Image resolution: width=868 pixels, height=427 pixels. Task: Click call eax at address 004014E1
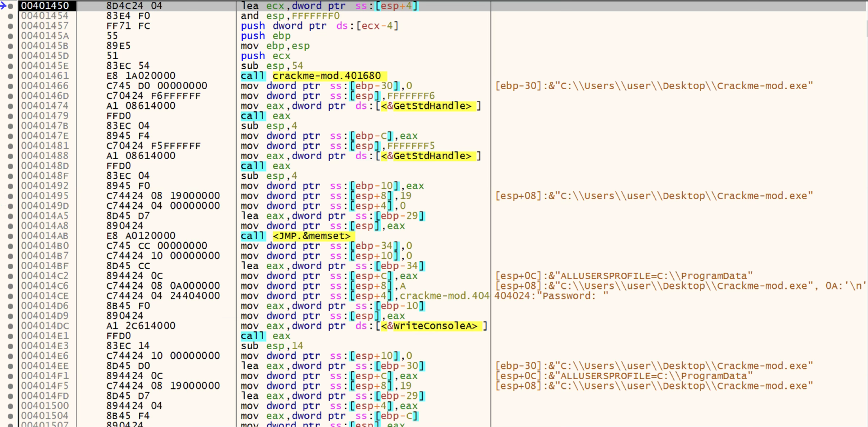tap(266, 336)
